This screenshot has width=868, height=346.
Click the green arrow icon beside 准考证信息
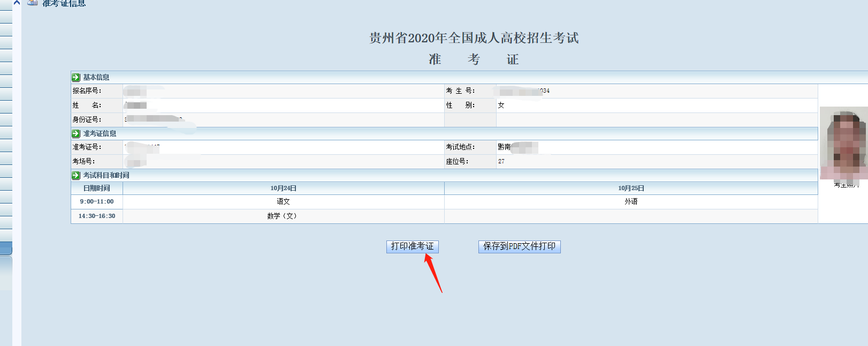76,133
